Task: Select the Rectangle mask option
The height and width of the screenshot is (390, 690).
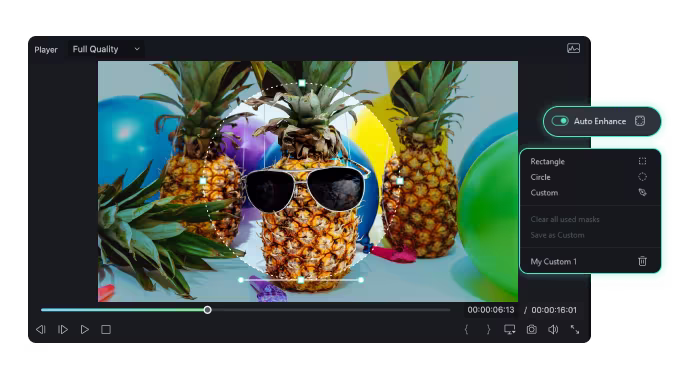Action: pos(547,162)
